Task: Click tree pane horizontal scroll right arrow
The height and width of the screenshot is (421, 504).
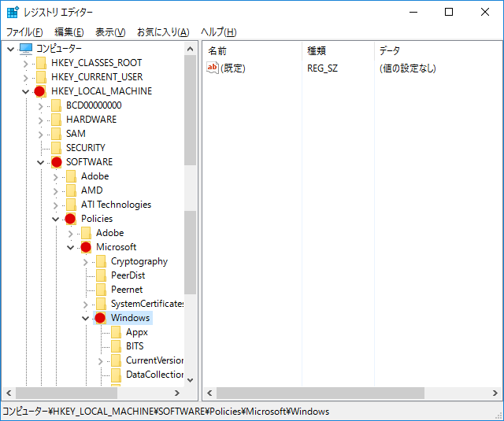Action: pos(176,393)
